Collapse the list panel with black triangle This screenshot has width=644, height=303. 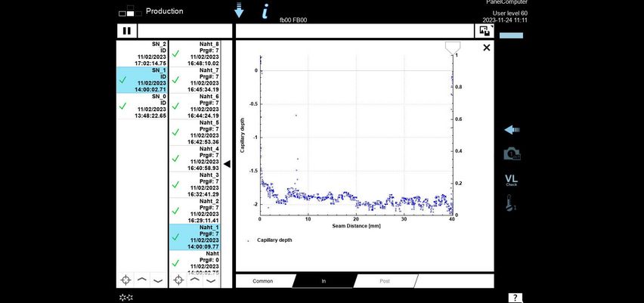click(226, 163)
